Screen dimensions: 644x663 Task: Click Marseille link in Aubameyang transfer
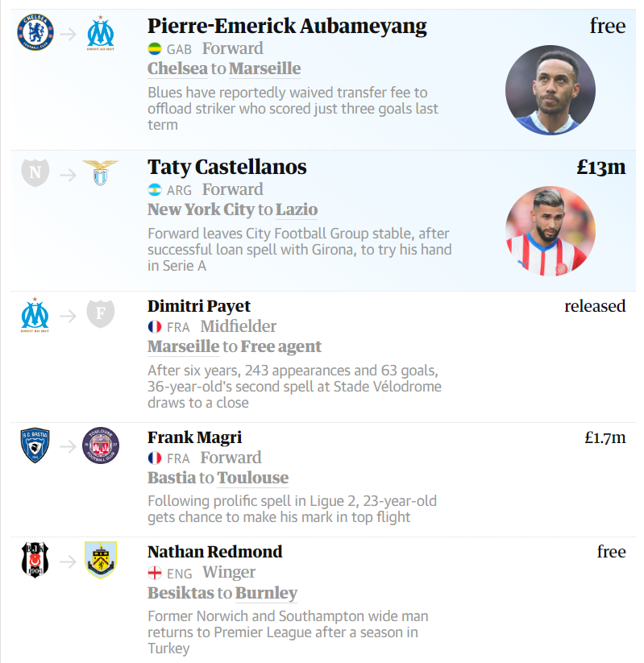tap(264, 68)
